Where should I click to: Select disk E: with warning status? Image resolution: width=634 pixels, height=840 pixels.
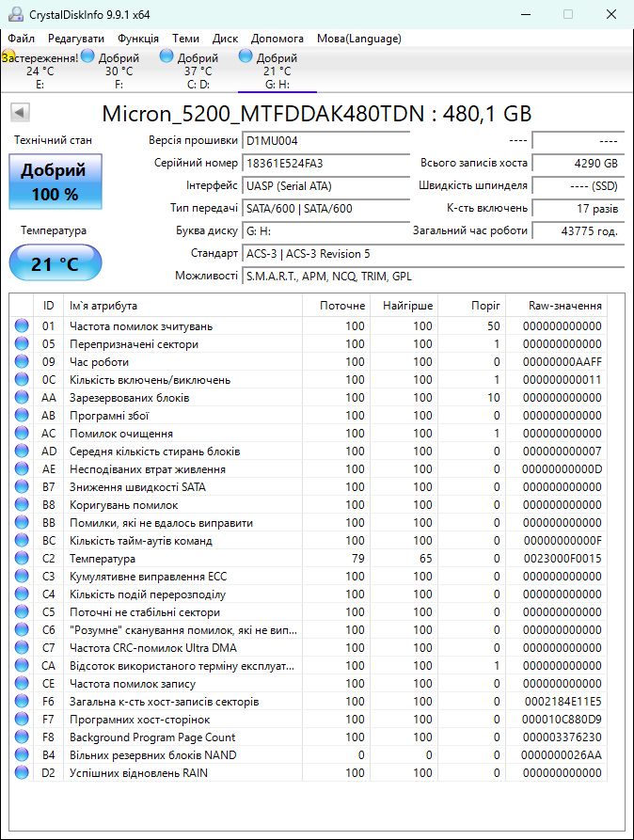point(40,71)
